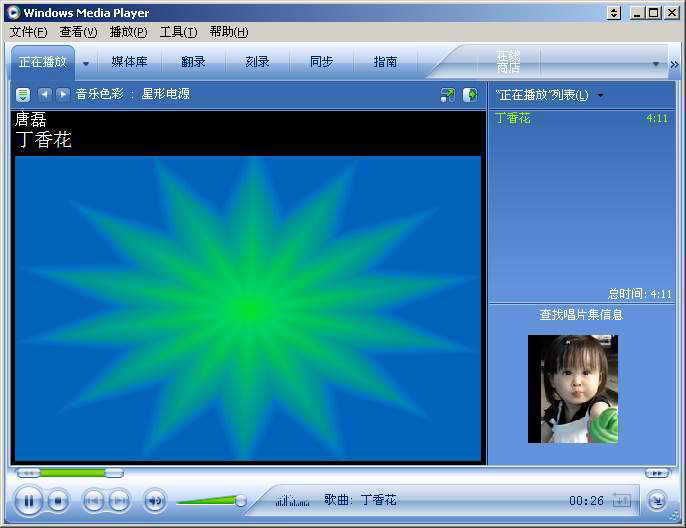Expand the Now Playing tab dropdown arrow
The height and width of the screenshot is (528, 686).
pos(86,63)
